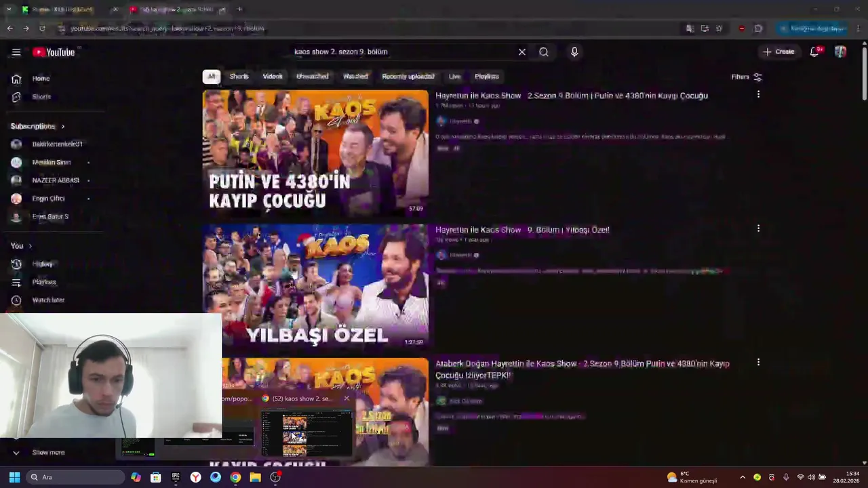868x488 pixels.
Task: Open the YouTube hamburger guide menu
Action: click(x=16, y=52)
